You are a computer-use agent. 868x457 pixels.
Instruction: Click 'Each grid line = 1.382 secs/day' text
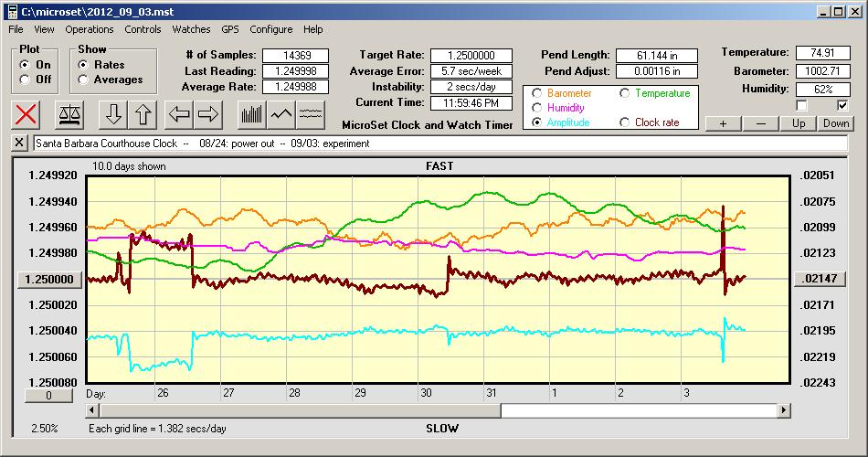(157, 428)
